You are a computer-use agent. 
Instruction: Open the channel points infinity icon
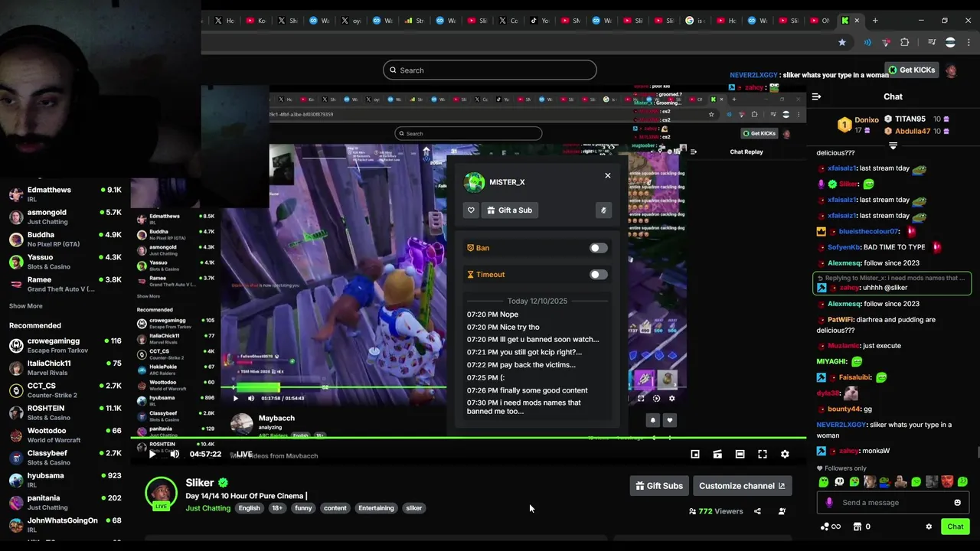[x=831, y=527]
